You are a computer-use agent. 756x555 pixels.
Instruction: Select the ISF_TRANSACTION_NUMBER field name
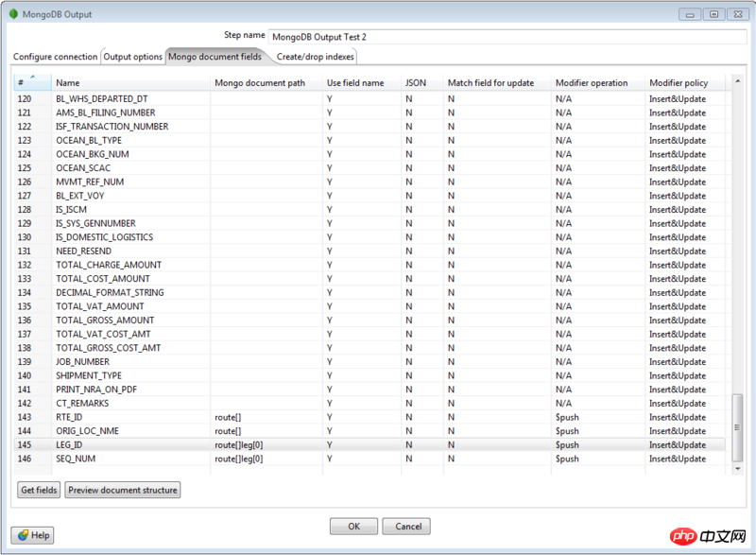[x=112, y=127]
